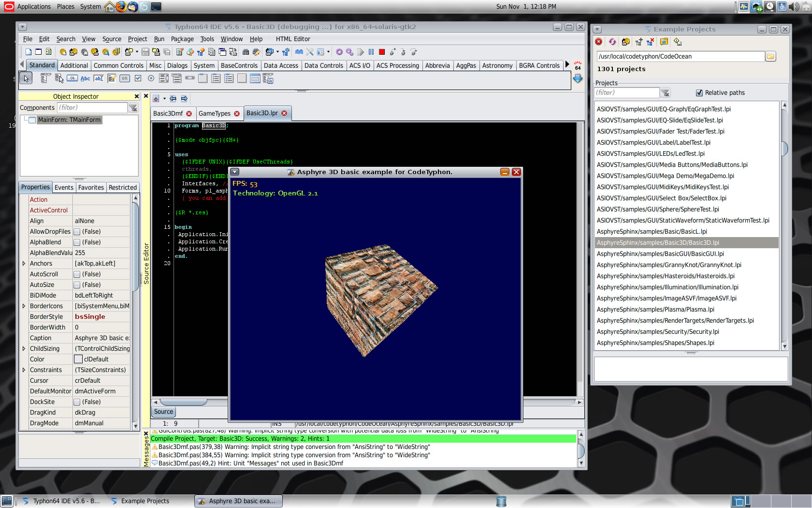
Task: Open the Package menu
Action: click(x=182, y=39)
